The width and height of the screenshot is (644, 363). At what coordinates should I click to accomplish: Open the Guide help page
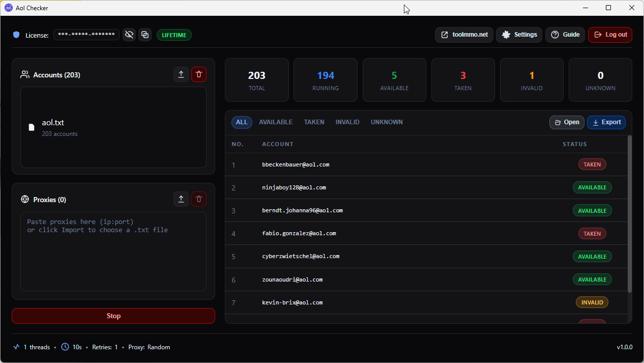(x=565, y=35)
